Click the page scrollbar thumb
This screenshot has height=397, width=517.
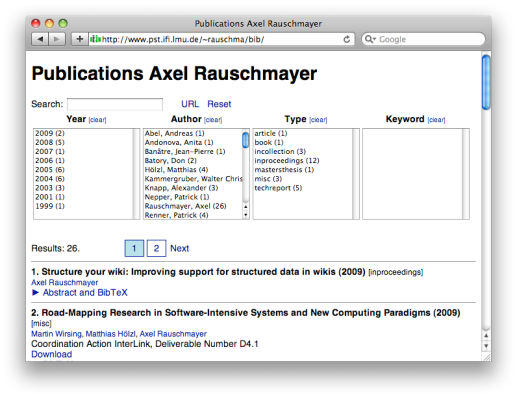pyautogui.click(x=486, y=82)
